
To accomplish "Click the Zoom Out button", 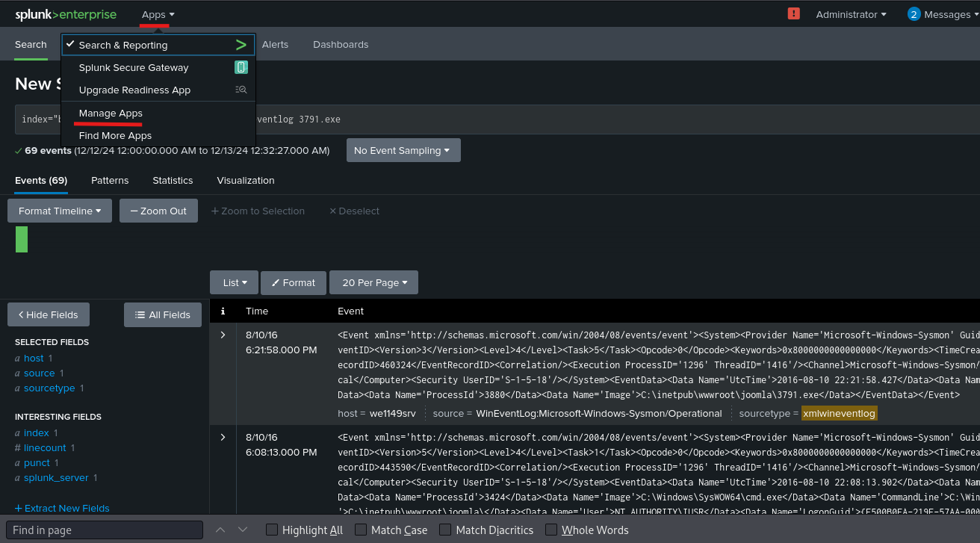I will point(158,211).
